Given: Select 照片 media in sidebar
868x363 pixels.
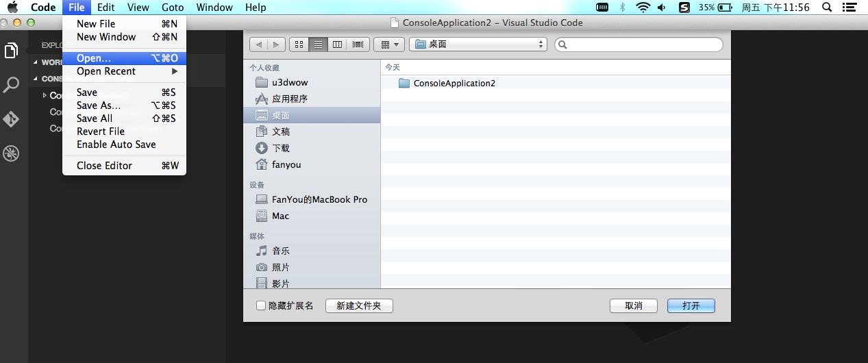Looking at the screenshot, I should pyautogui.click(x=312, y=267).
